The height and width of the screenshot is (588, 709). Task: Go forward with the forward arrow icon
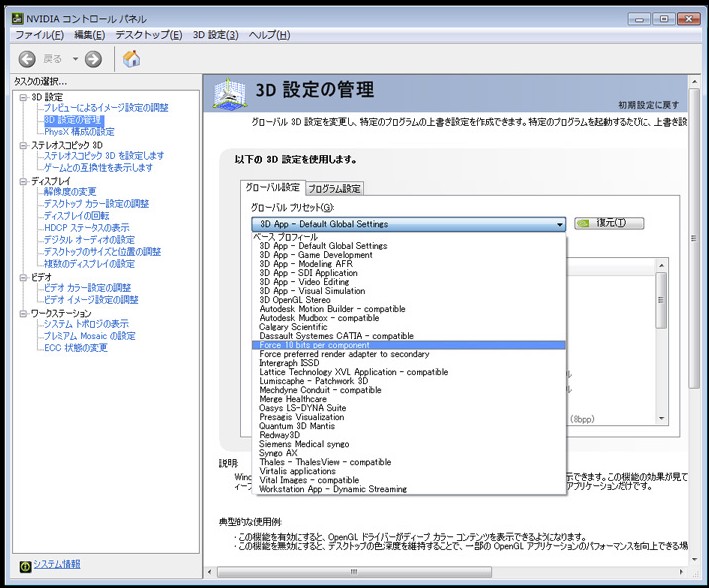[x=94, y=59]
